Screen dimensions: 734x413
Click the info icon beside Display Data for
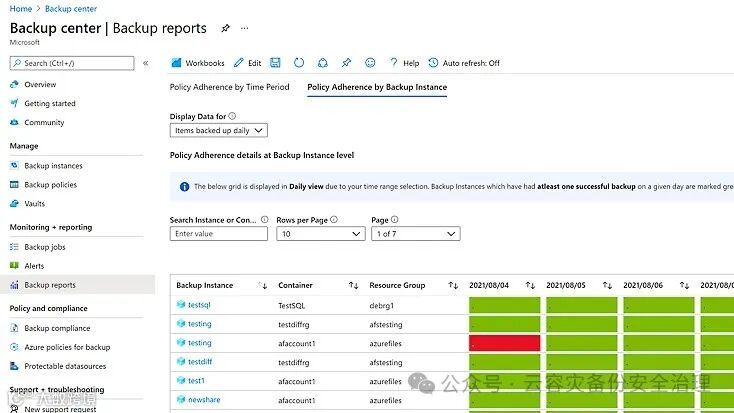pyautogui.click(x=232, y=116)
